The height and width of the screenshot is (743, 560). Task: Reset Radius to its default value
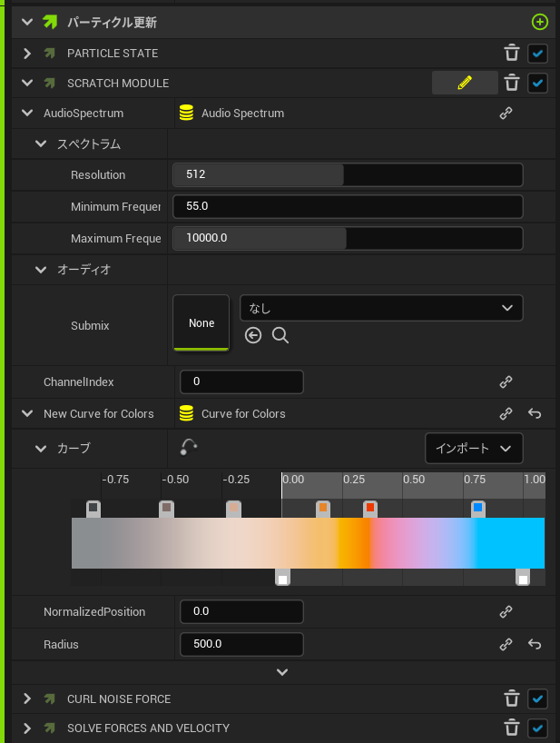[x=535, y=644]
